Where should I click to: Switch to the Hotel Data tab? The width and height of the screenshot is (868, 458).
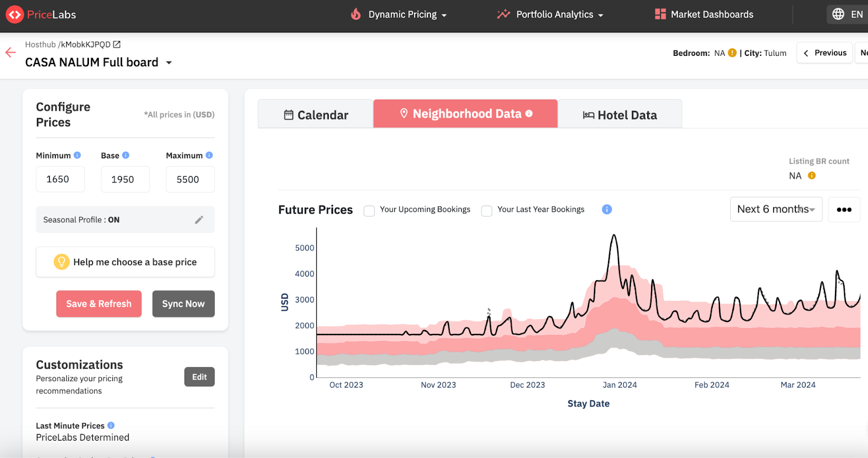click(620, 114)
